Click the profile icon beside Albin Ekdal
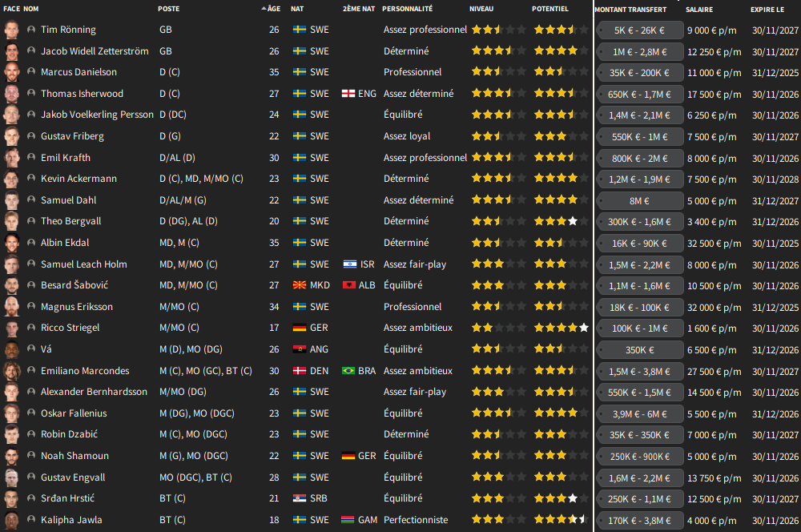Screen dimensions: 801x532 point(31,243)
